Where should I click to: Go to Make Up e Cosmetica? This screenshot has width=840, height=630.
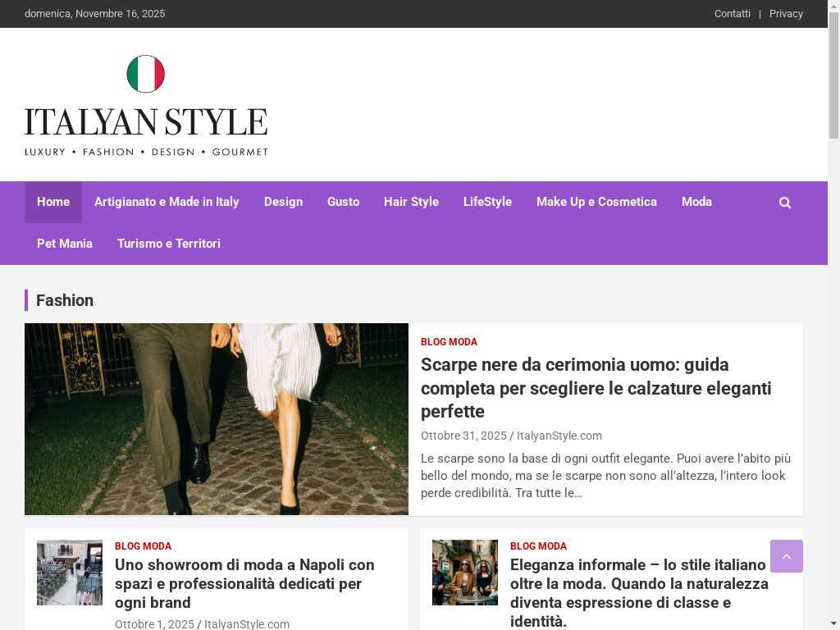click(x=596, y=202)
